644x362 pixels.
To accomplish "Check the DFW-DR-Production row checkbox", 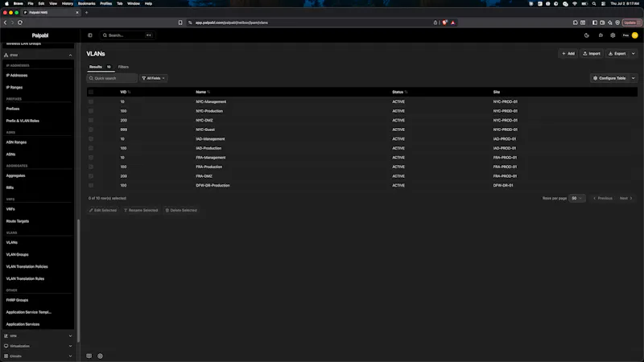I will coord(91,186).
